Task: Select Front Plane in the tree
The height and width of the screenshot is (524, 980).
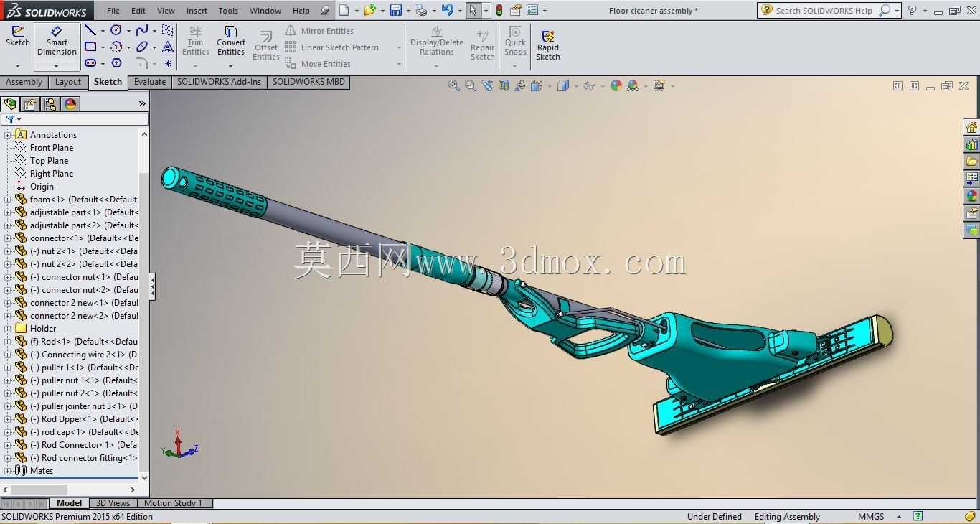Action: [52, 148]
